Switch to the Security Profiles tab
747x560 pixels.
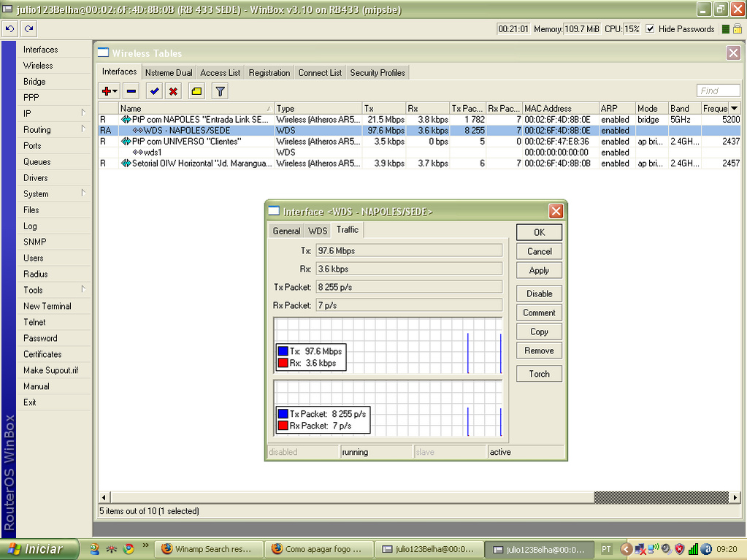pyautogui.click(x=377, y=73)
